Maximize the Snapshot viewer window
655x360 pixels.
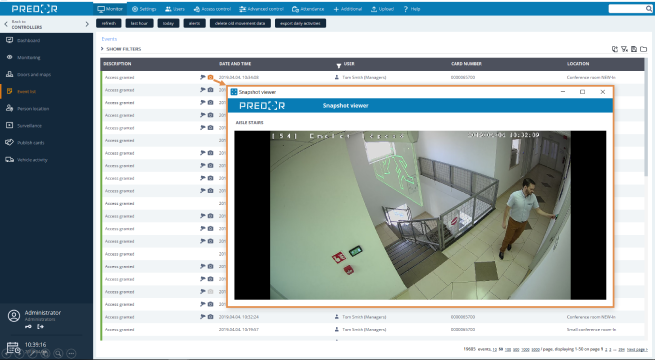(x=582, y=92)
